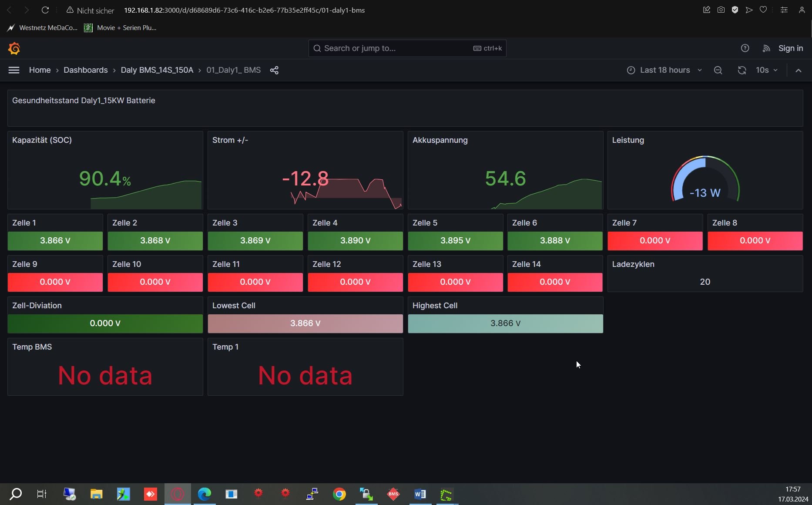The width and height of the screenshot is (812, 505).
Task: Expand the 10s refresh interval dropdown
Action: pos(767,70)
